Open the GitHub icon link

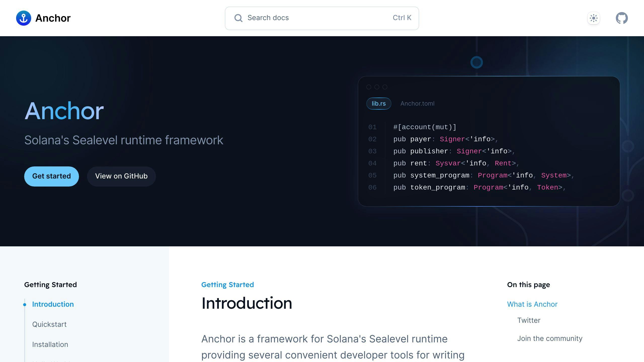622,18
